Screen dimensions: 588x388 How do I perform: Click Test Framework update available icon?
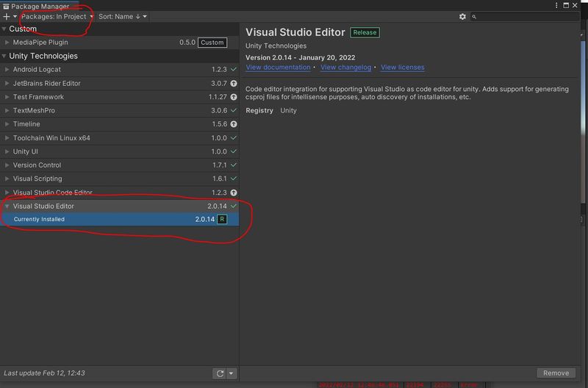pyautogui.click(x=234, y=97)
